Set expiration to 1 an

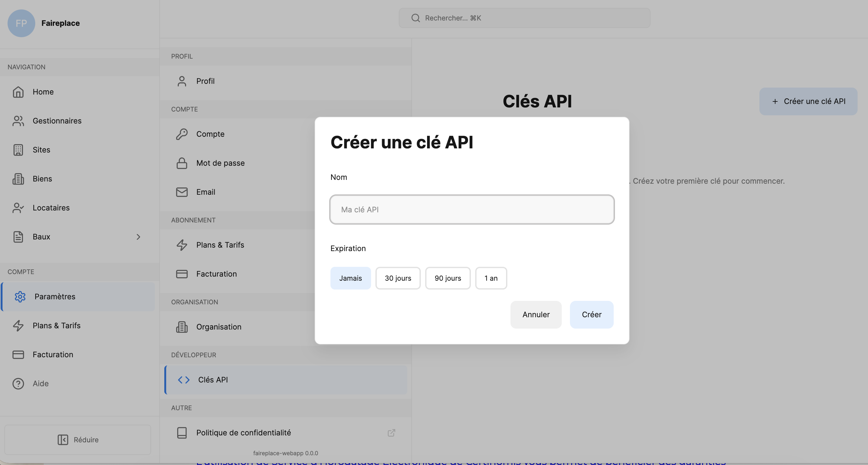(x=491, y=278)
